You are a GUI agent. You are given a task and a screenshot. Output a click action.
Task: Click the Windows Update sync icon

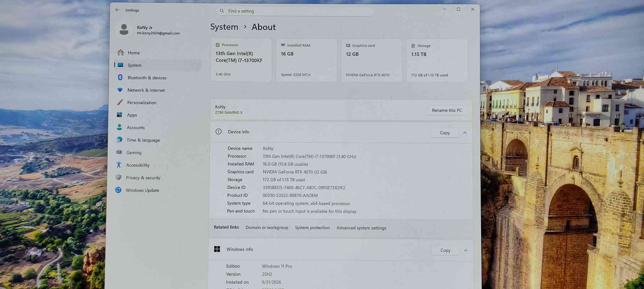118,190
